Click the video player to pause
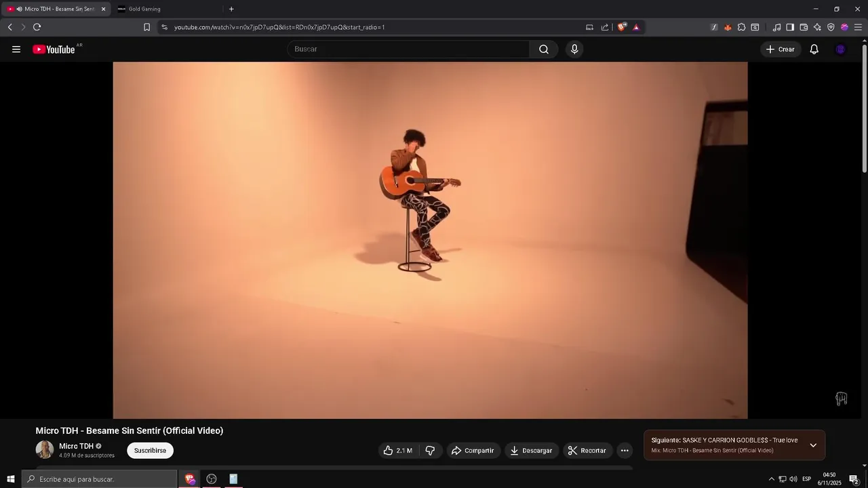Viewport: 868px width, 488px height. (430, 240)
